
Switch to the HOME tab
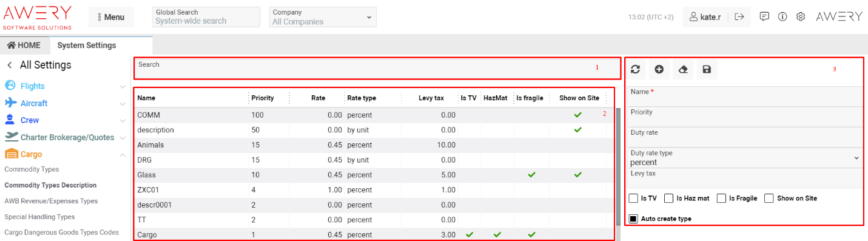point(24,46)
